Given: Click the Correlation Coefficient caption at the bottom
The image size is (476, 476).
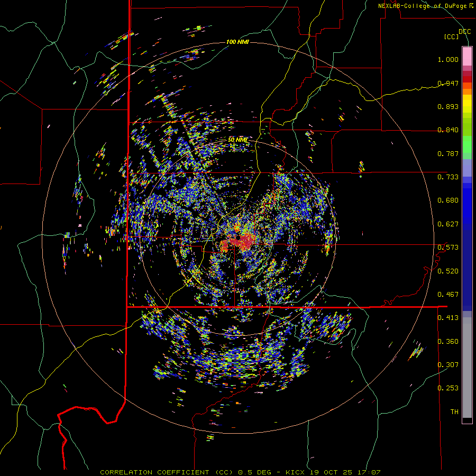Looking at the screenshot, I should click(240, 472).
